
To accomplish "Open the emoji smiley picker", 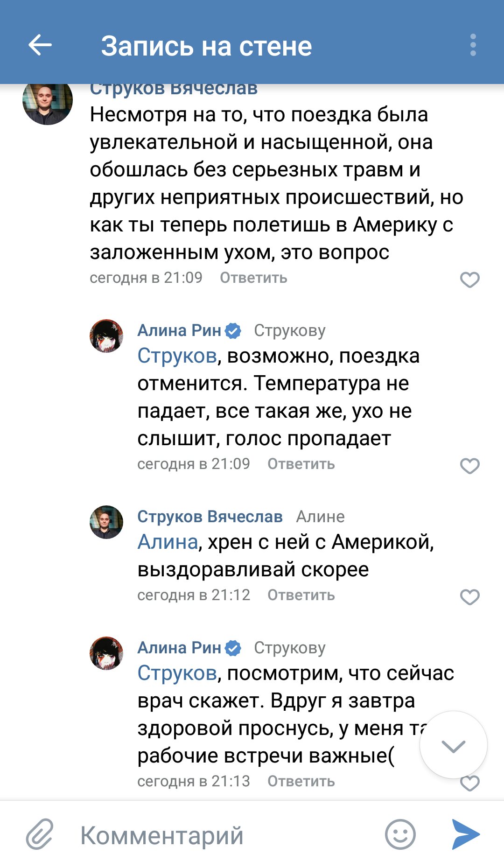I will [400, 834].
